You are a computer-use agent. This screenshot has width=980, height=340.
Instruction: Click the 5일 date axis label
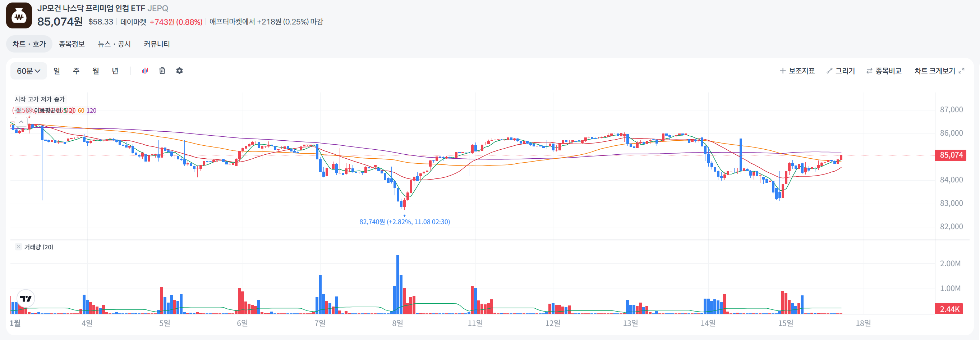tap(165, 323)
